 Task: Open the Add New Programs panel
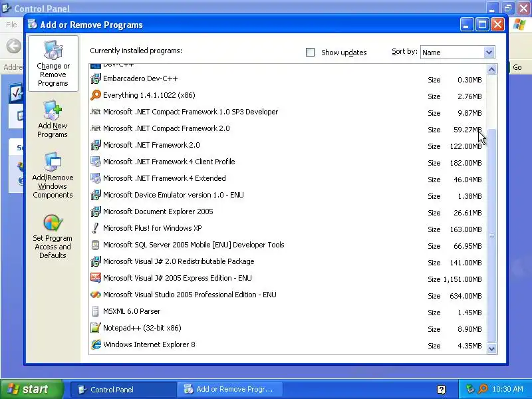53,120
